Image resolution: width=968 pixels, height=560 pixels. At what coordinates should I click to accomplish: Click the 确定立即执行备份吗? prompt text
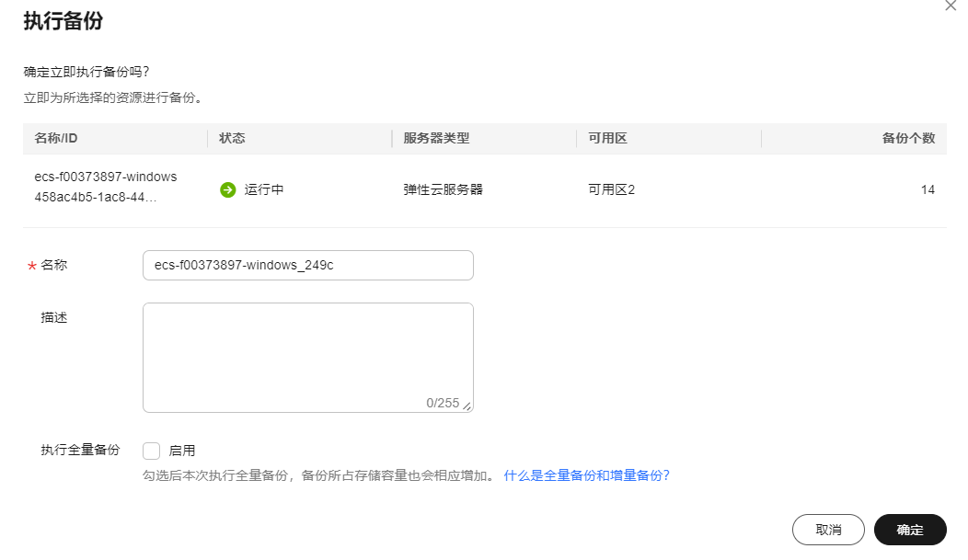pos(86,72)
